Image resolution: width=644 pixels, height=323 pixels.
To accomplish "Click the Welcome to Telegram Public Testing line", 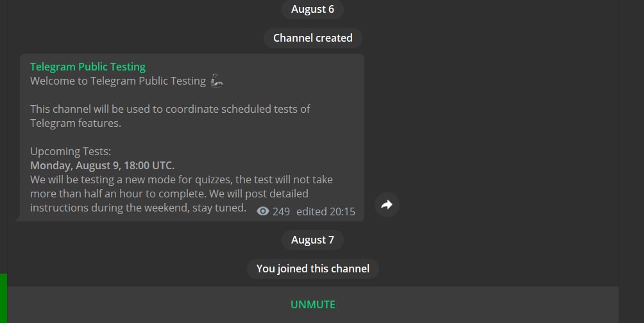I will click(x=118, y=81).
